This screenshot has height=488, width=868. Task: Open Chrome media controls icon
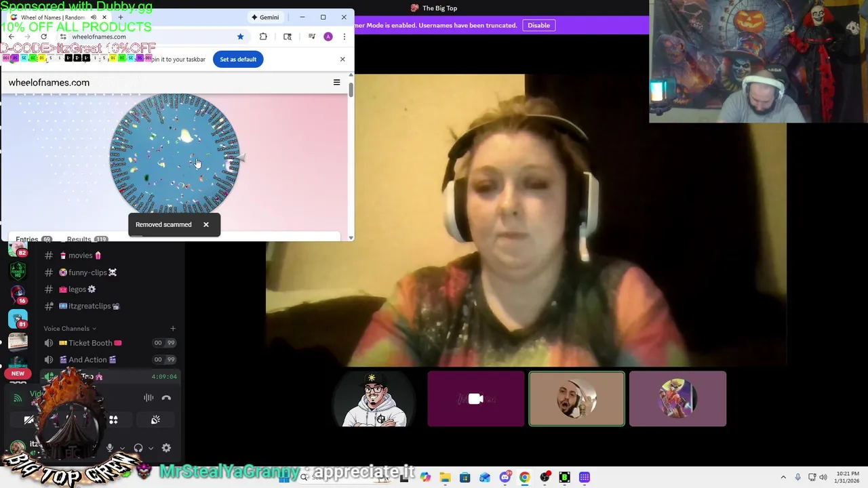pyautogui.click(x=311, y=37)
